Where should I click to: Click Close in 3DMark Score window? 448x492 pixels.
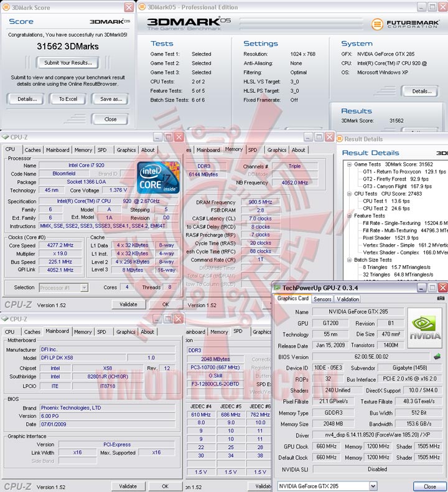point(110,119)
